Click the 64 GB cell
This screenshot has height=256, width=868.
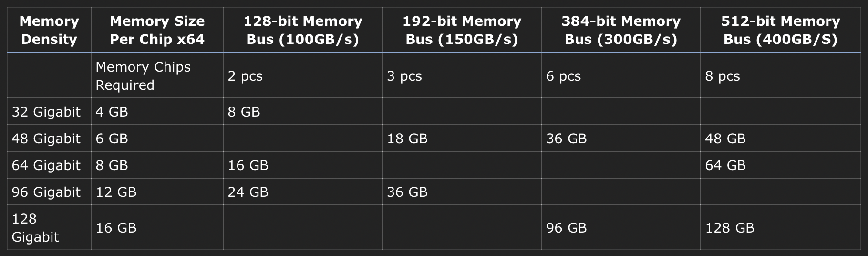click(725, 165)
